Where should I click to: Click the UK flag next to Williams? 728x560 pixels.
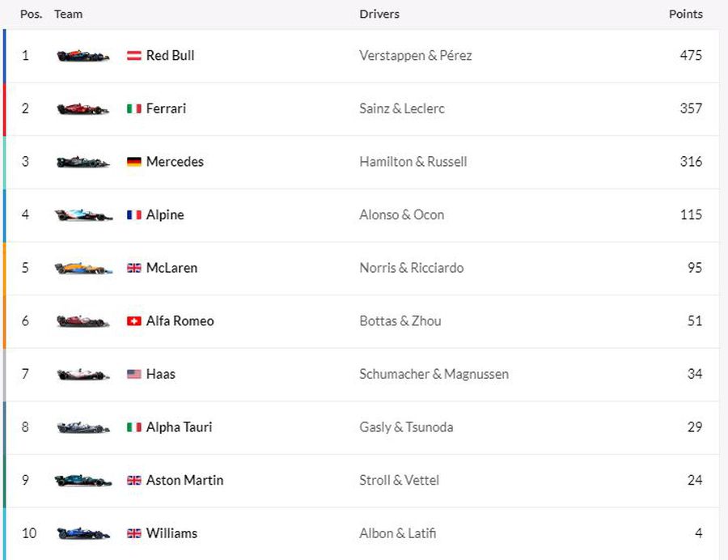(134, 533)
